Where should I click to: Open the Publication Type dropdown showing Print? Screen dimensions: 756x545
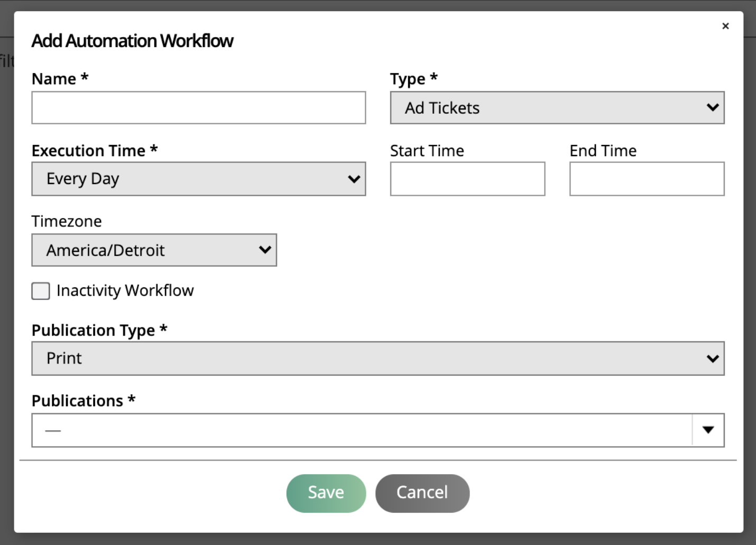(x=378, y=358)
